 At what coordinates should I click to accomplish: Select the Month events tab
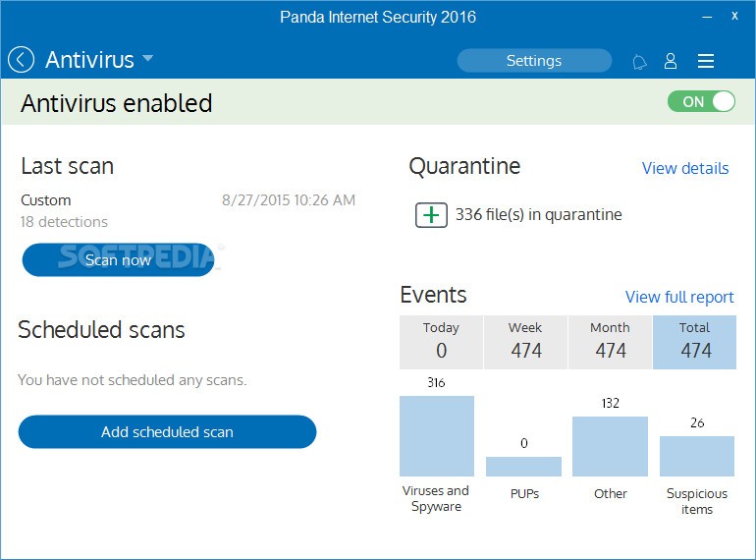click(610, 342)
